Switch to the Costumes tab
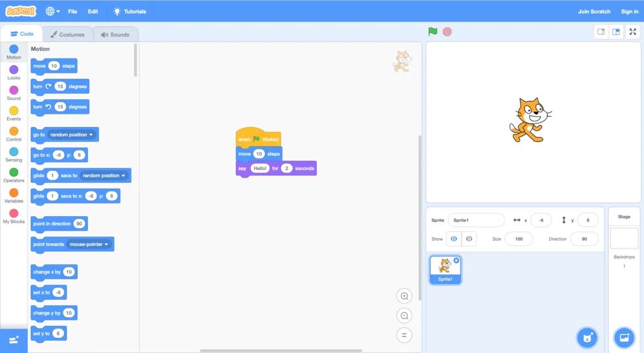Viewport: 644px width, 353px height. click(x=68, y=35)
